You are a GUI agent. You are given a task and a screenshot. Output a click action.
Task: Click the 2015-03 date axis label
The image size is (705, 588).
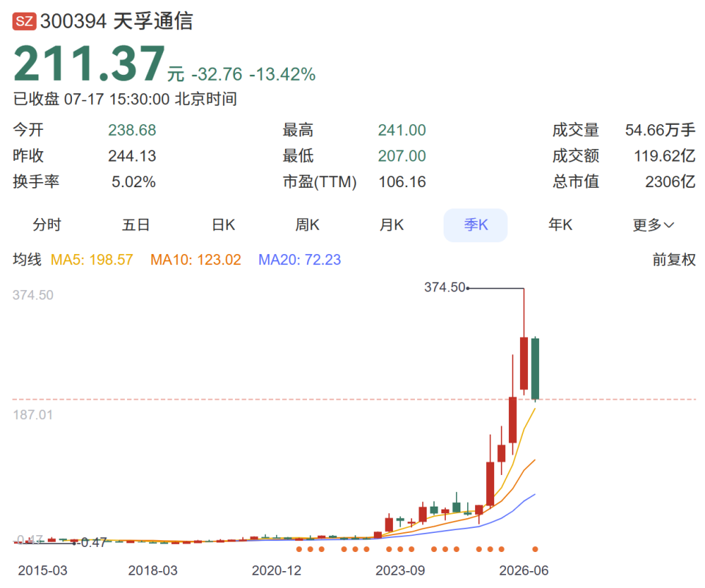coord(43,570)
